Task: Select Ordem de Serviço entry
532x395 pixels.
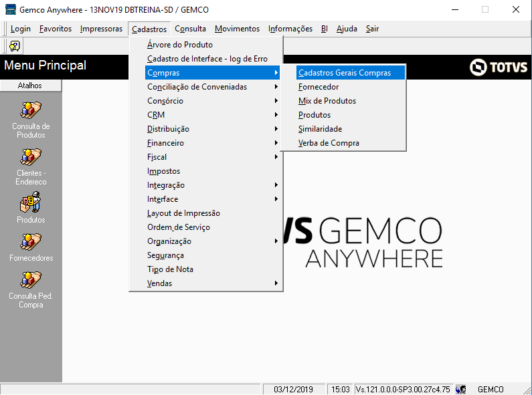Action: (x=205, y=227)
